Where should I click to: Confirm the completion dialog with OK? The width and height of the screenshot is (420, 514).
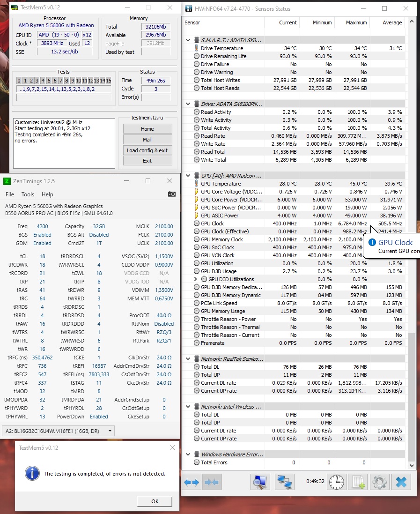click(155, 501)
